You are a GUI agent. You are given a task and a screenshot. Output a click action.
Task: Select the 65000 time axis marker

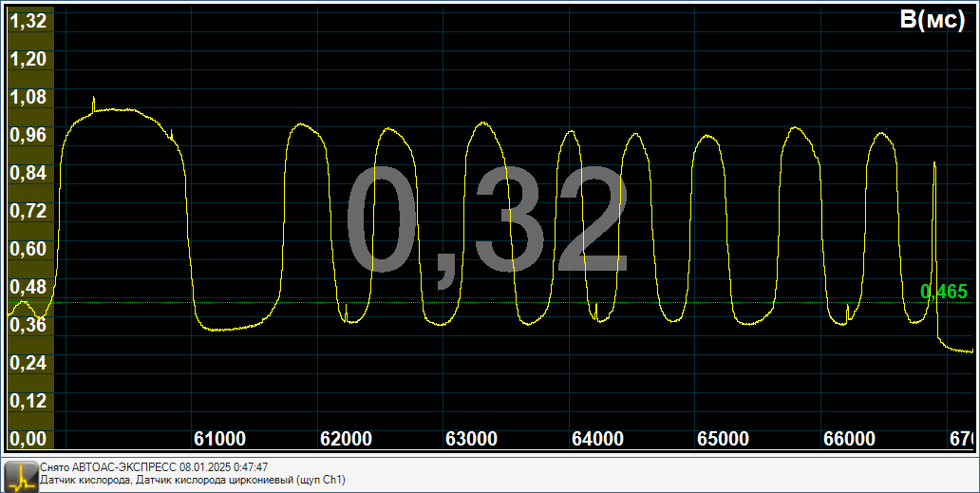point(723,439)
